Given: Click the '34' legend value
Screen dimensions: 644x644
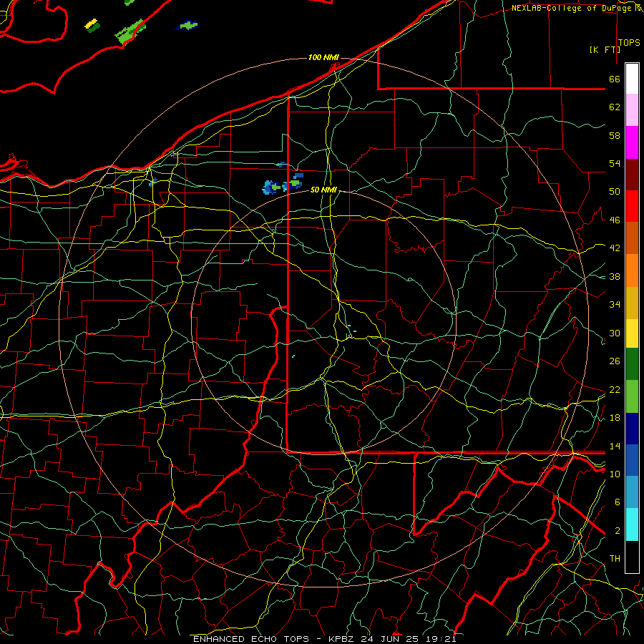Looking at the screenshot, I should tap(615, 305).
